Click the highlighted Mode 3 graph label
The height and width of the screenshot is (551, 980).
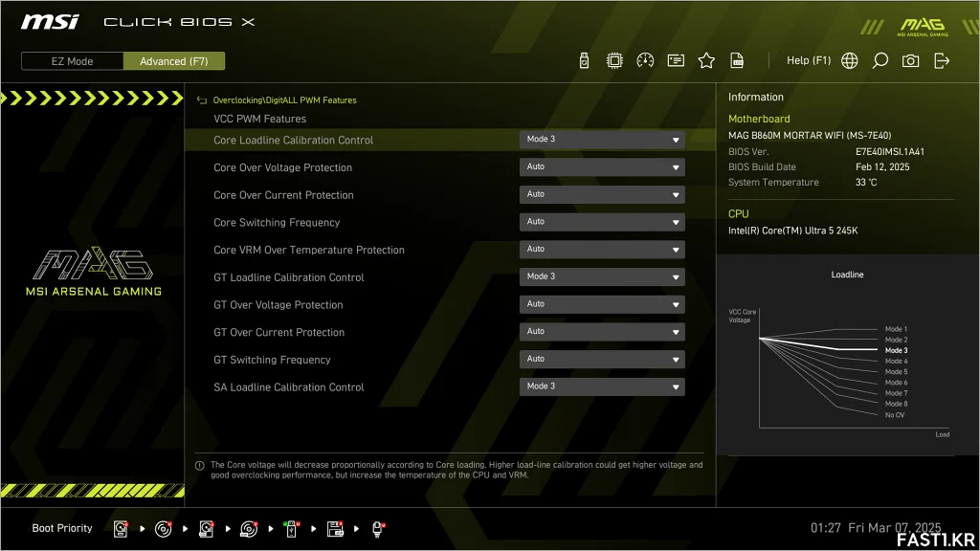pyautogui.click(x=896, y=350)
